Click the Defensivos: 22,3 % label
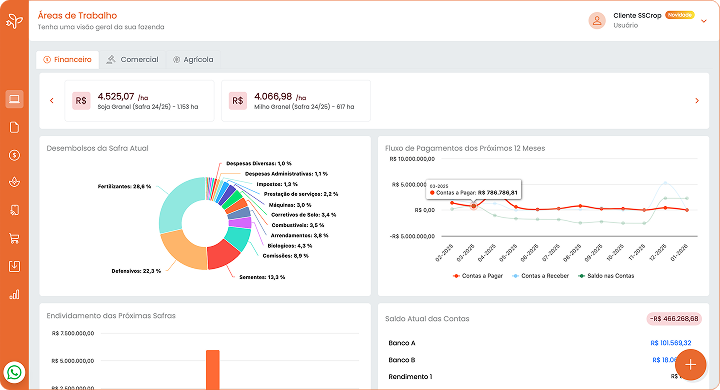720x390 pixels. click(136, 271)
